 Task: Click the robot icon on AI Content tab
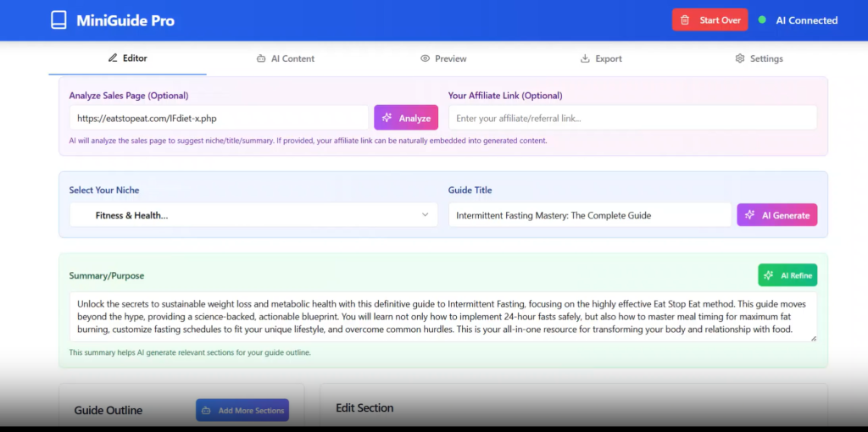pos(261,58)
